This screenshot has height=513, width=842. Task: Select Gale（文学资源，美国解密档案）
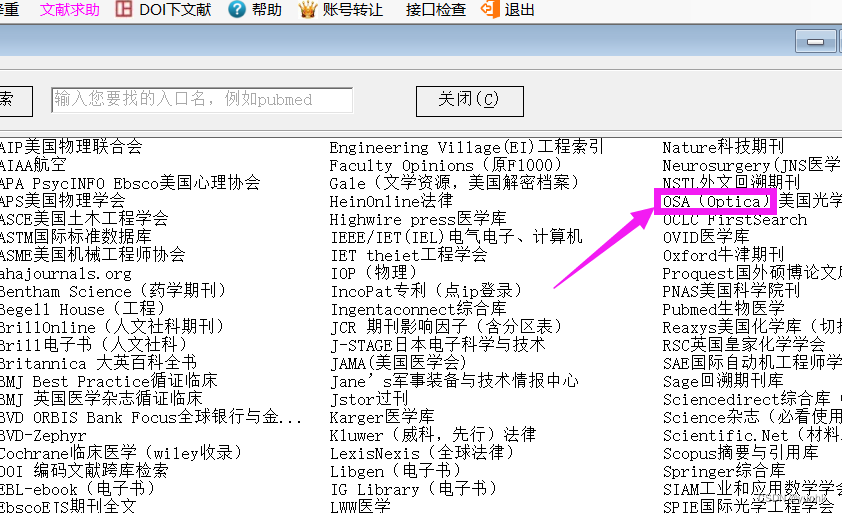point(455,183)
